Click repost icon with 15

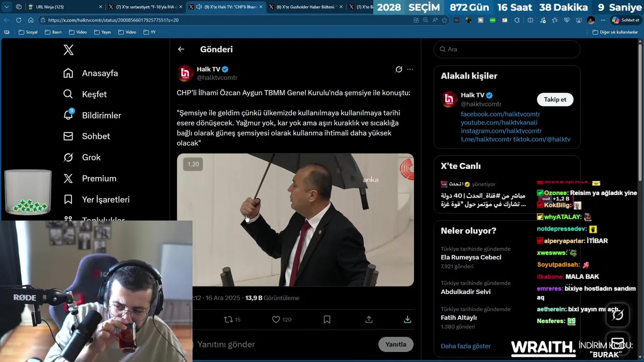point(232,319)
